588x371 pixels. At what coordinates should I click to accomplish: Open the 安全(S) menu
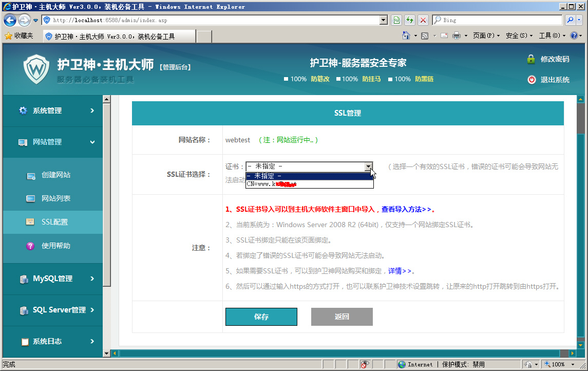516,35
